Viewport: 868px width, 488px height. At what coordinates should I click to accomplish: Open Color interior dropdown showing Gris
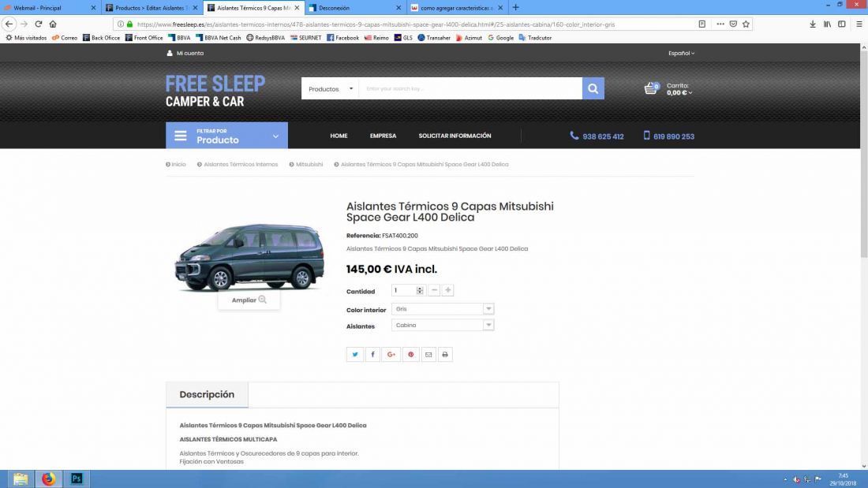pos(443,309)
